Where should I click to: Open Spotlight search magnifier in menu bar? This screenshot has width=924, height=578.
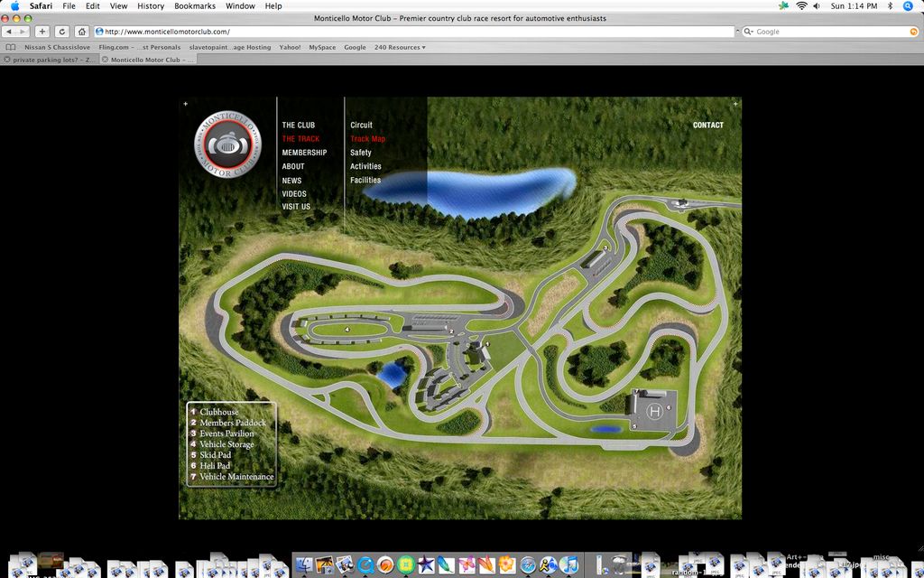click(x=908, y=6)
